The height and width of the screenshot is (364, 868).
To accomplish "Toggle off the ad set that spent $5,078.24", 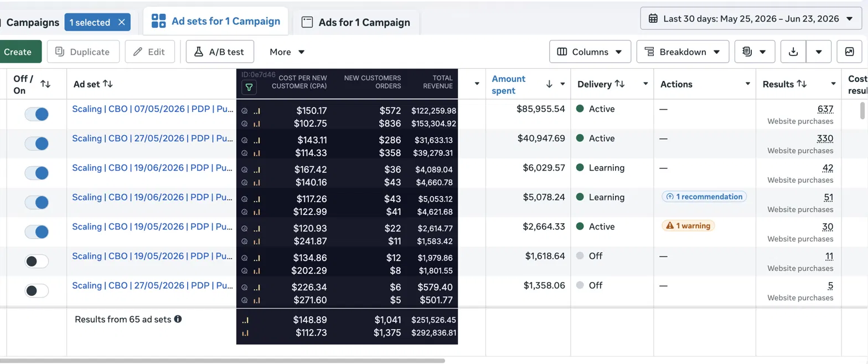I will (x=37, y=202).
